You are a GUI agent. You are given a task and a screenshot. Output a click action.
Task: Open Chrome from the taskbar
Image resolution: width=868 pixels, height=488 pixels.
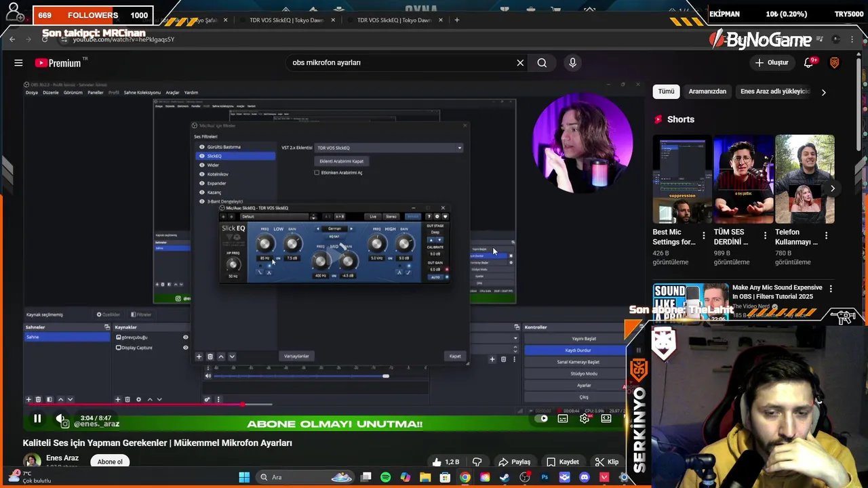click(465, 477)
